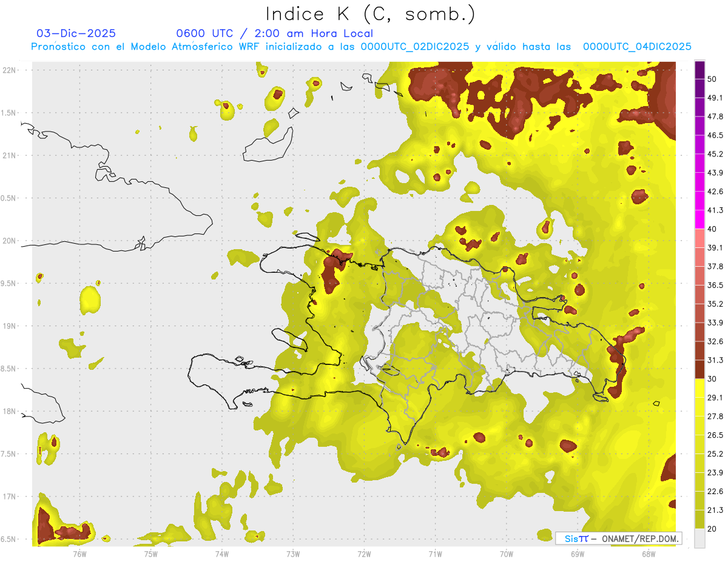Click the latitude label '21N'
Image resolution: width=728 pixels, height=562 pixels.
click(9, 155)
